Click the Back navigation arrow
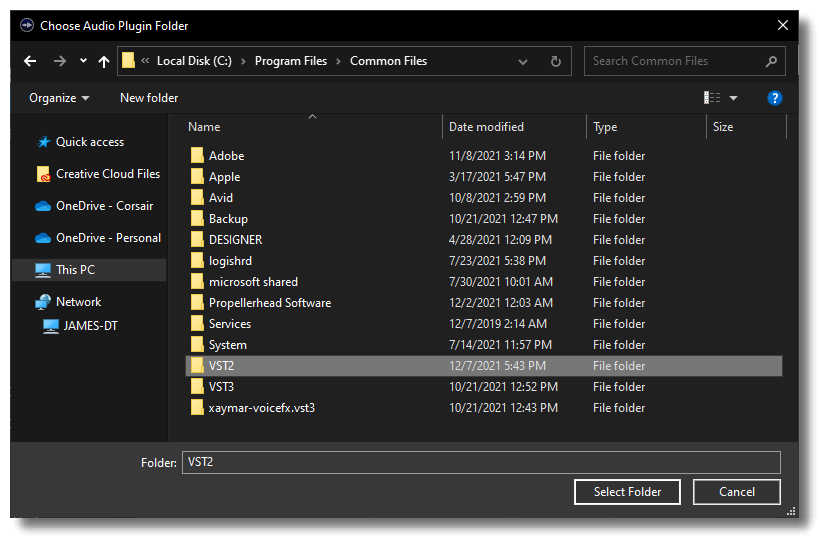The width and height of the screenshot is (819, 538). click(x=30, y=61)
